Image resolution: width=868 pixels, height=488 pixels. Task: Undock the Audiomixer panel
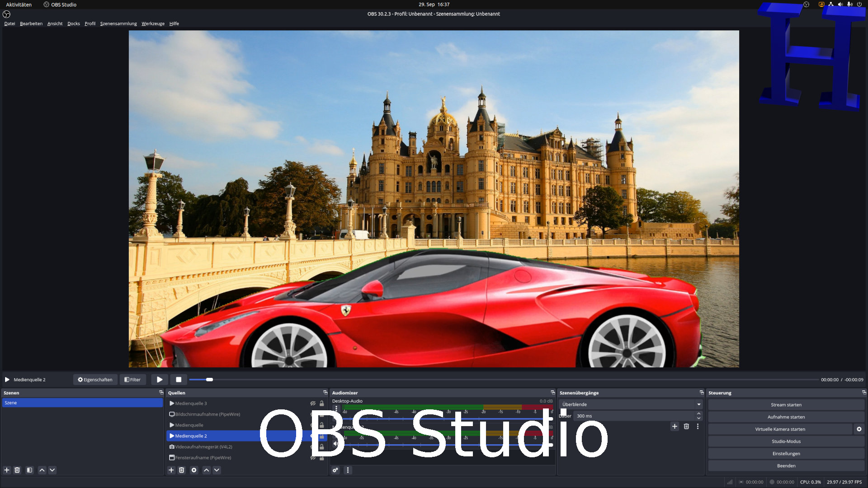point(552,393)
